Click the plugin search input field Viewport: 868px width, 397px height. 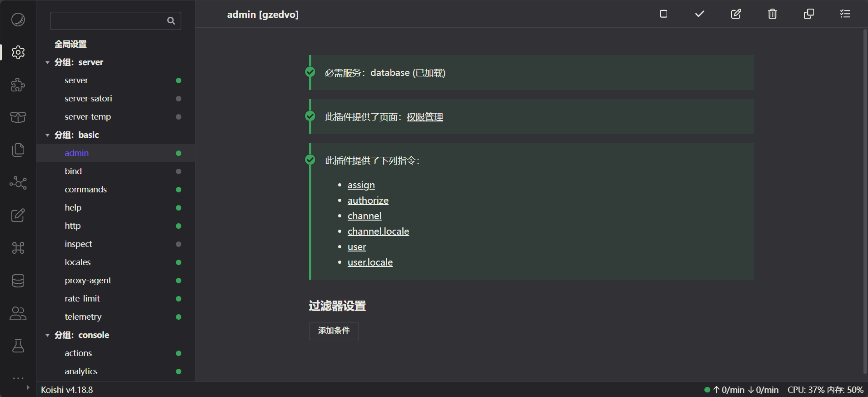pos(109,21)
